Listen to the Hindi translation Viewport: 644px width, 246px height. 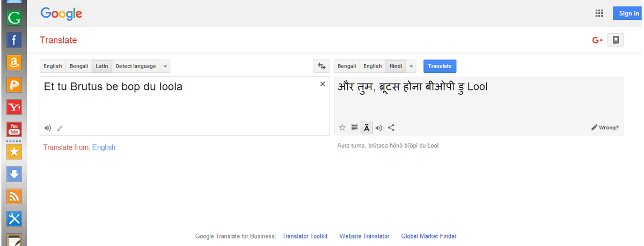pyautogui.click(x=379, y=128)
